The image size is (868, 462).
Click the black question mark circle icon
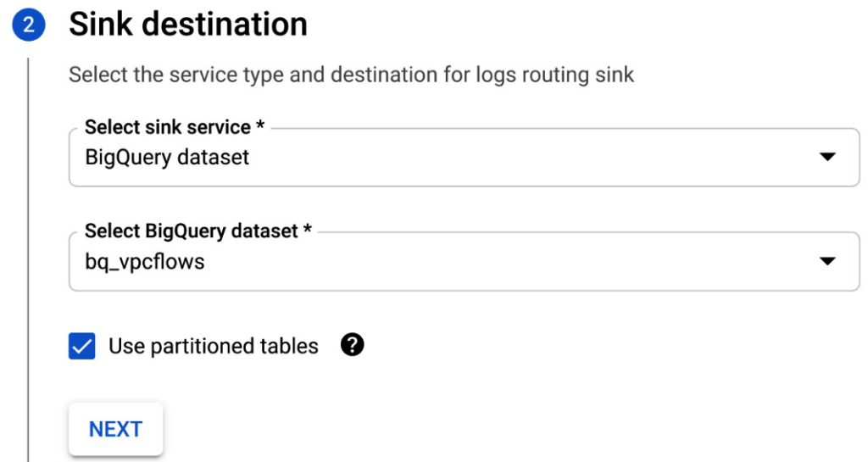(x=352, y=345)
